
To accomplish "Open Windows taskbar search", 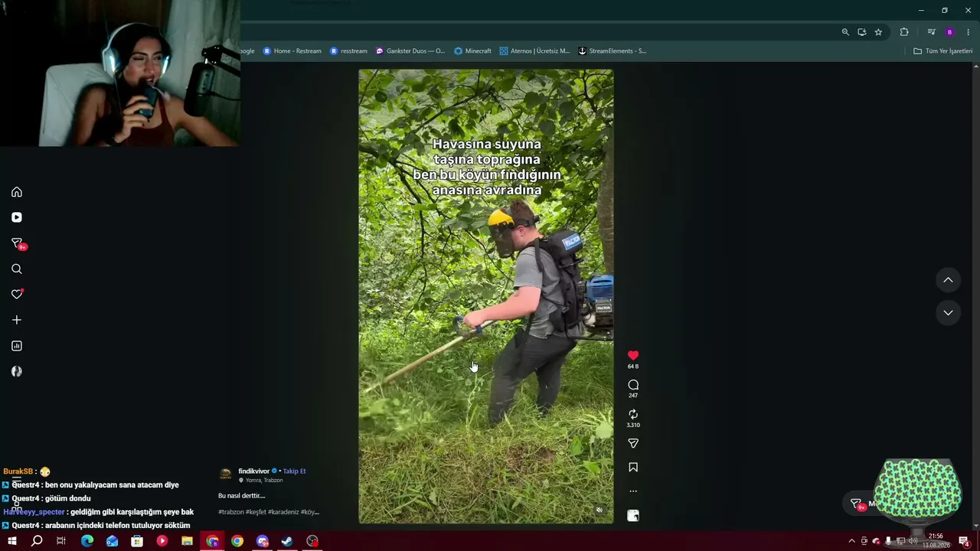I will (x=37, y=541).
